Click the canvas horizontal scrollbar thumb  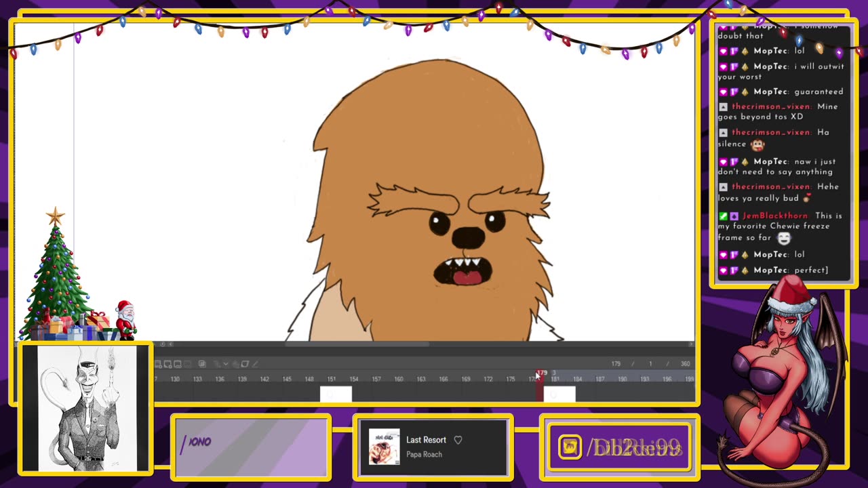(x=357, y=344)
